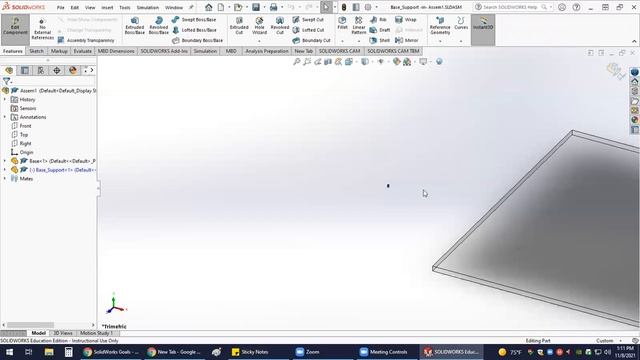Open dropdown arrow under Linear Pattern
This screenshot has height=360, width=640.
(359, 41)
